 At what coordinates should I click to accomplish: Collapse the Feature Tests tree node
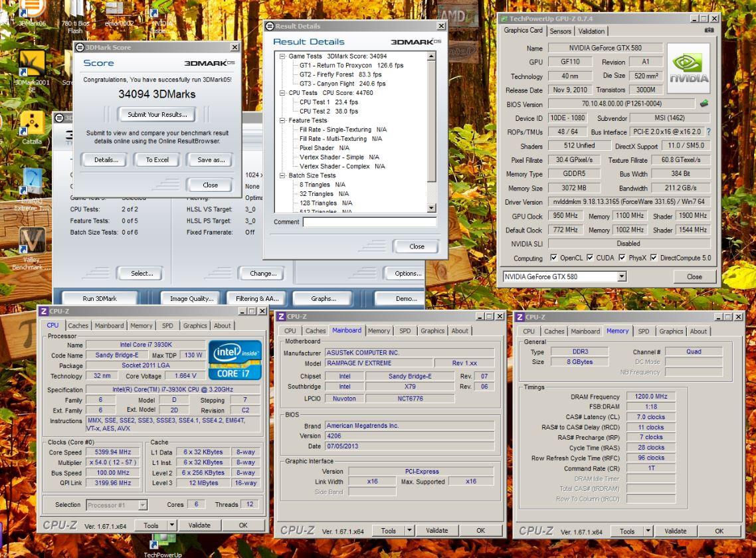(x=282, y=120)
